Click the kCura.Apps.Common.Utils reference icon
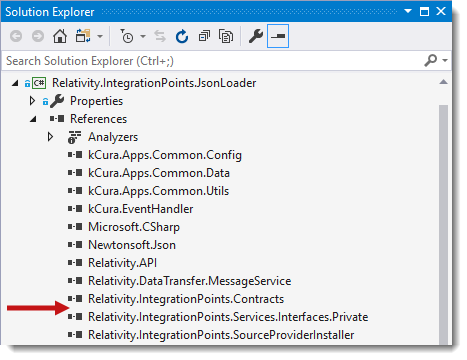 click(x=75, y=191)
